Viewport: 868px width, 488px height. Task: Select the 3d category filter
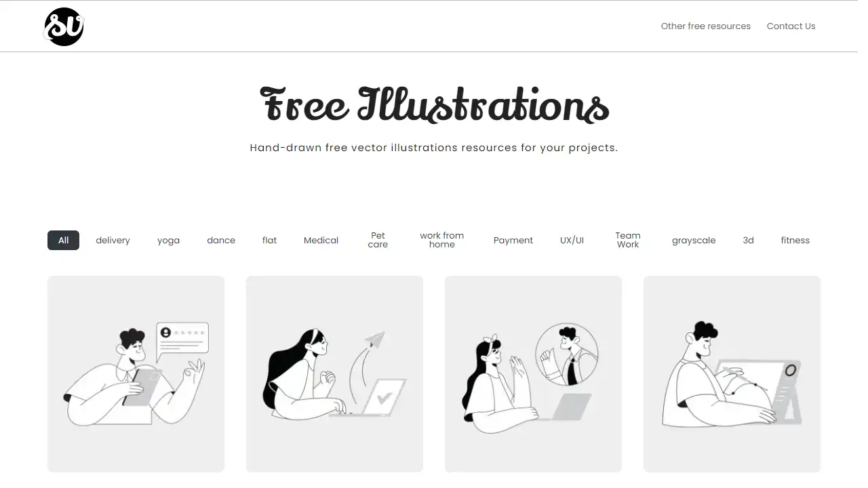[x=748, y=240]
